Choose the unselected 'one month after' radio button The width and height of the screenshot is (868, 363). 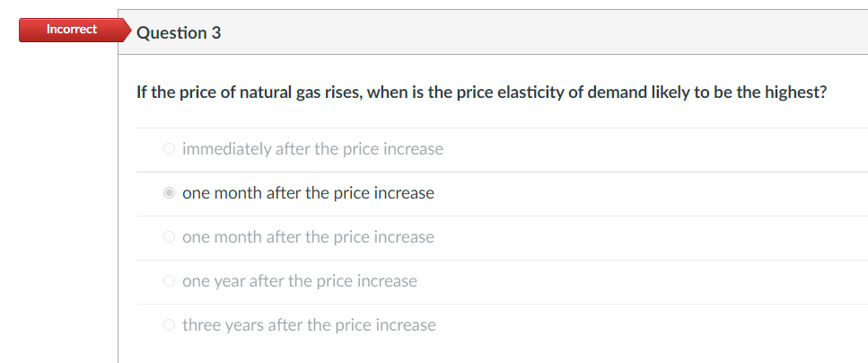[170, 236]
